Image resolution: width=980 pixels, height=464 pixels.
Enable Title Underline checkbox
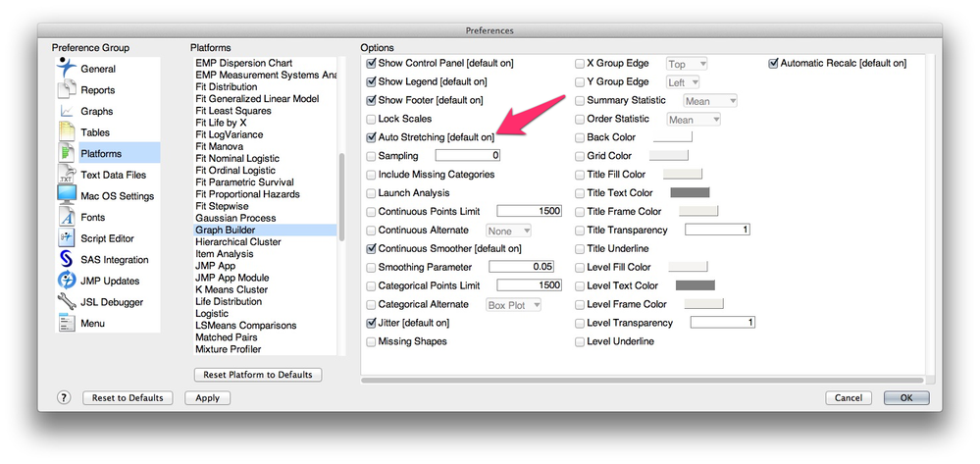(580, 248)
